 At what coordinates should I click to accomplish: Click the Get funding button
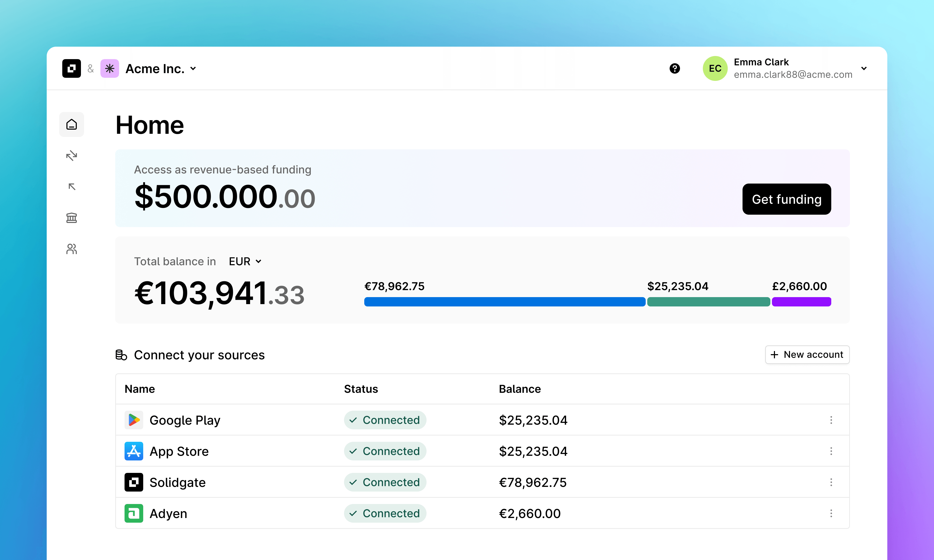click(786, 199)
